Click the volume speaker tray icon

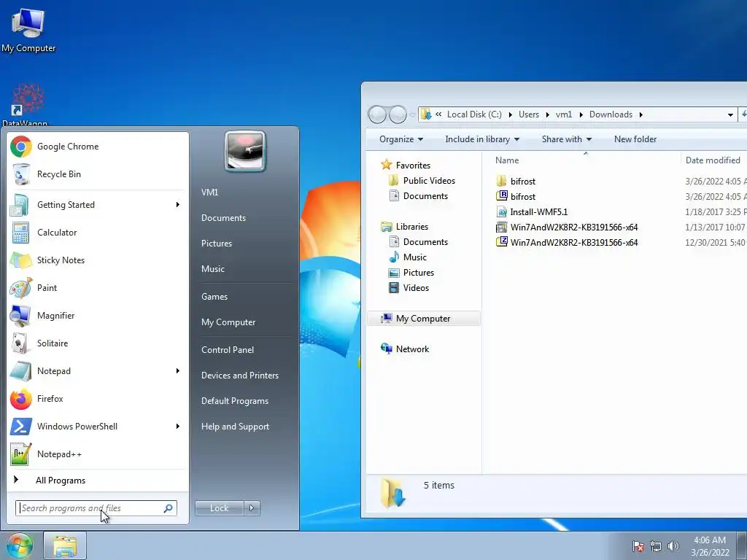pos(673,546)
